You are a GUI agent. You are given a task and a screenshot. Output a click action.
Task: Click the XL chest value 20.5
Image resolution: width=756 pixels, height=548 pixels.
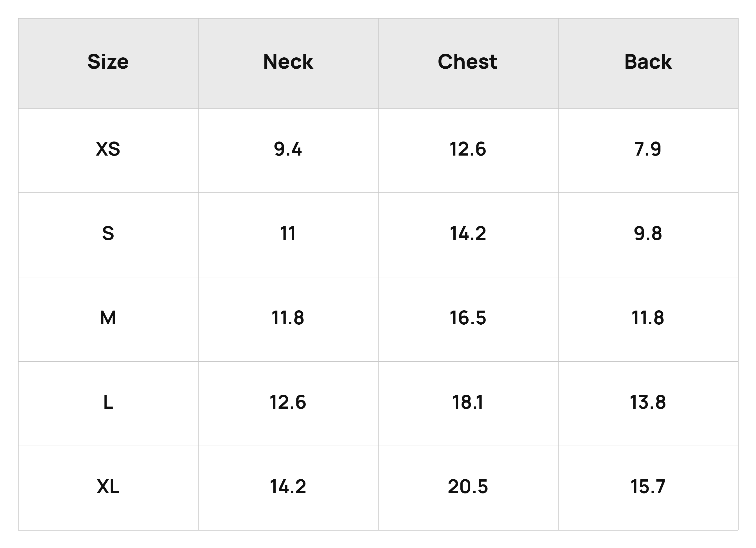point(468,486)
